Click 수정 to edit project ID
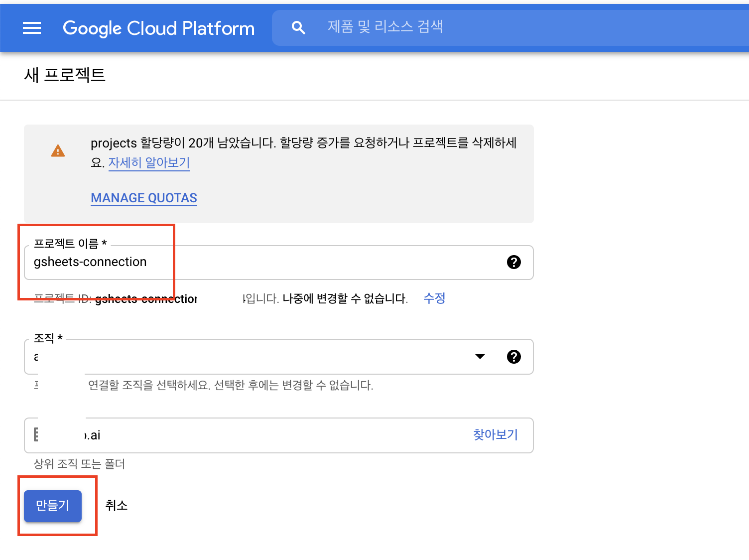The height and width of the screenshot is (560, 749). 434,298
